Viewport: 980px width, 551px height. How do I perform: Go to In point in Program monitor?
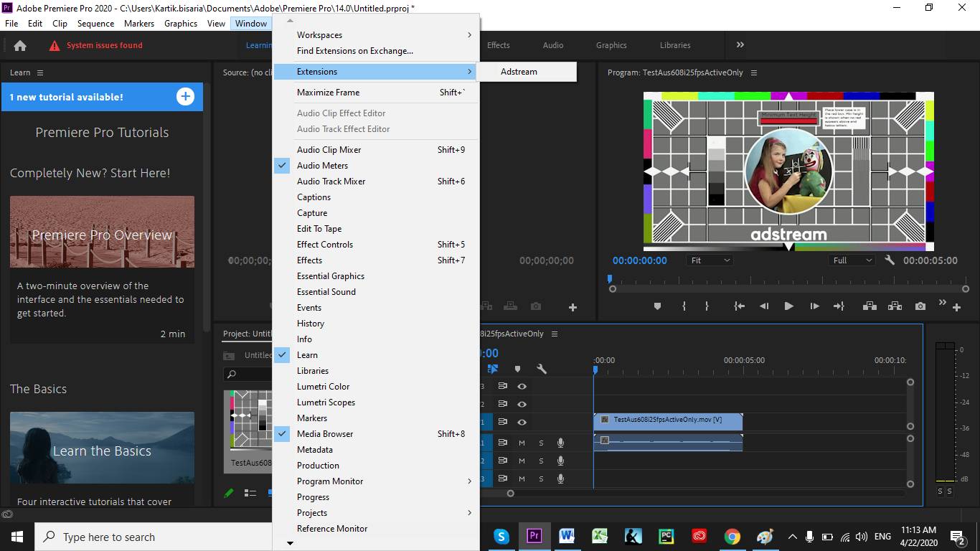pos(739,306)
